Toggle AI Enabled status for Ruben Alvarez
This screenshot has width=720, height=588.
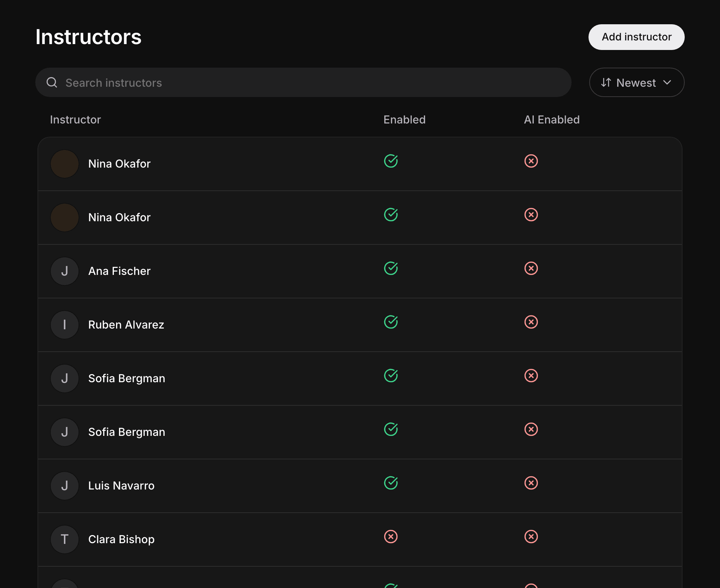531,322
